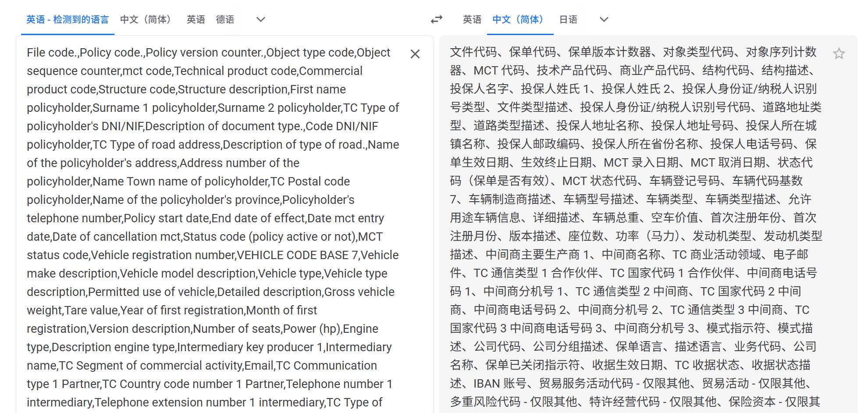Clear the source text with X
Image resolution: width=868 pixels, height=413 pixels.
click(415, 54)
